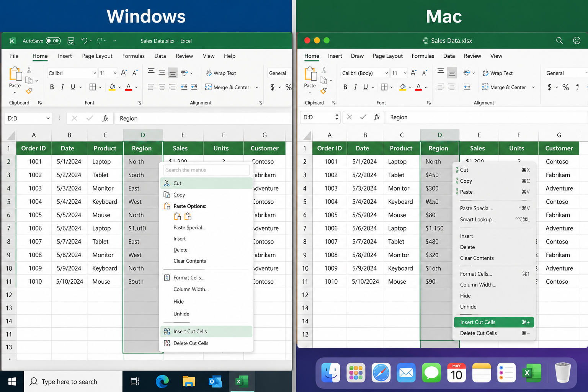Viewport: 588px width, 392px height.
Task: Click Format Painter brush in Mac ribbon
Action: click(324, 91)
